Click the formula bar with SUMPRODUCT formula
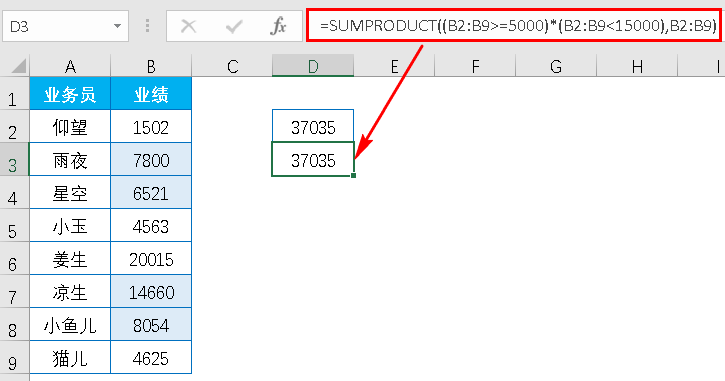 (514, 25)
